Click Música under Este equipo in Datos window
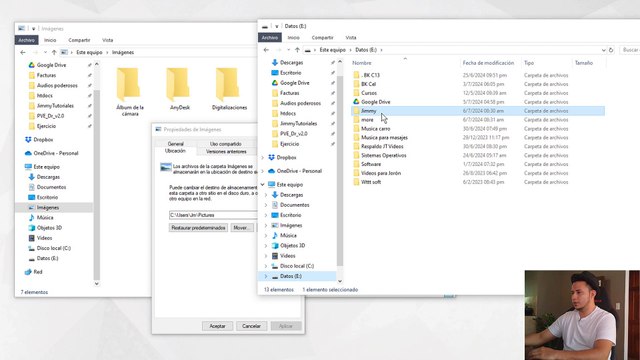The width and height of the screenshot is (640, 360). click(x=288, y=236)
